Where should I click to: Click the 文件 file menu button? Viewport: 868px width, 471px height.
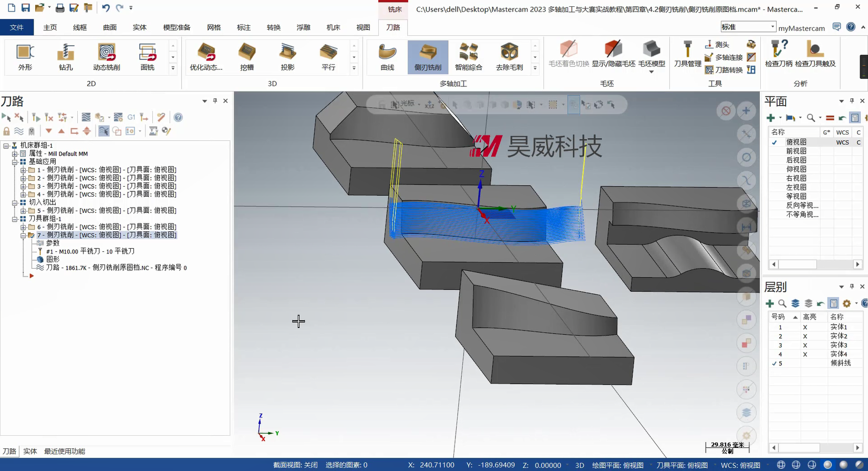pos(17,27)
